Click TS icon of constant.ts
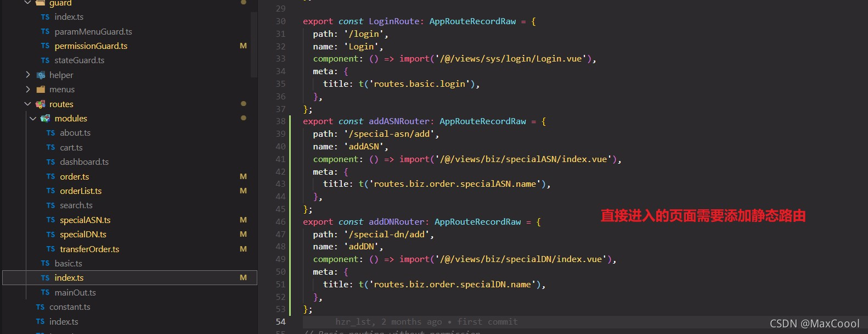The image size is (868, 334). tap(40, 307)
